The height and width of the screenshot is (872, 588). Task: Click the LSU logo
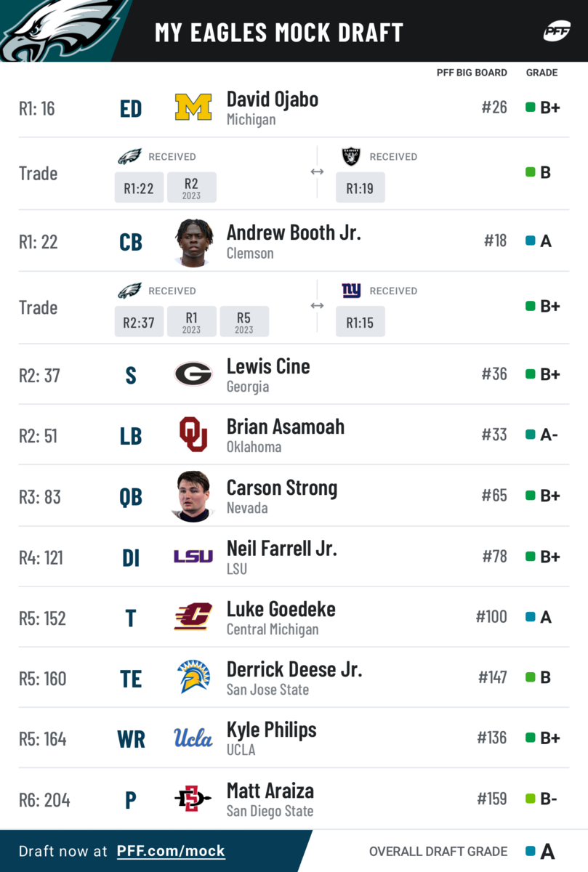[x=193, y=557]
